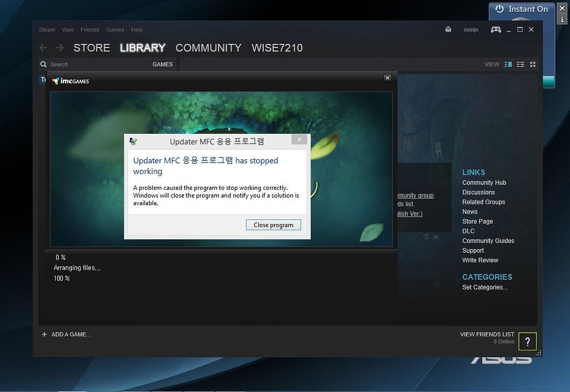The height and width of the screenshot is (392, 570).
Task: Open mieljn account dropdown
Action: click(x=471, y=30)
